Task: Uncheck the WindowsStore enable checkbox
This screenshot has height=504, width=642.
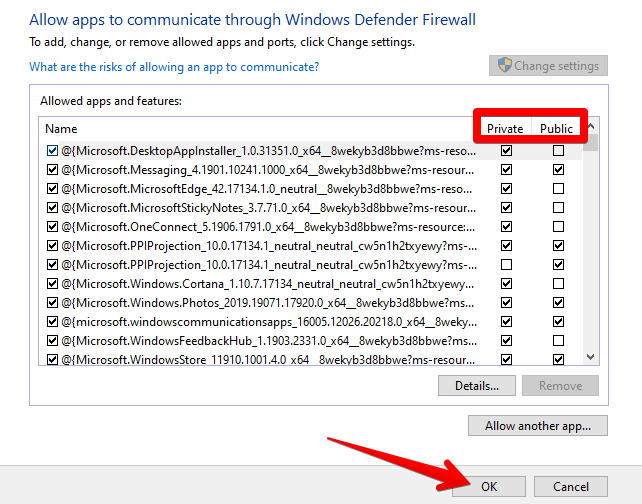Action: point(52,359)
